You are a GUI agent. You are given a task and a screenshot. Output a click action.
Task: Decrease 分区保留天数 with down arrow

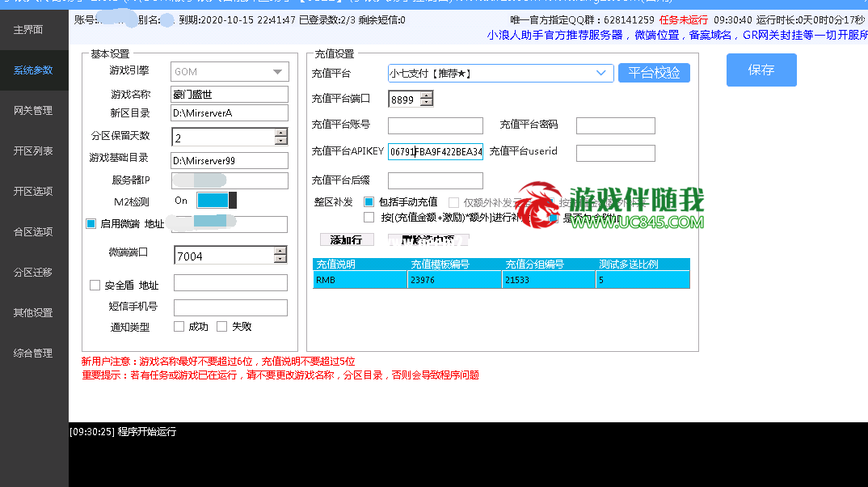pos(281,142)
